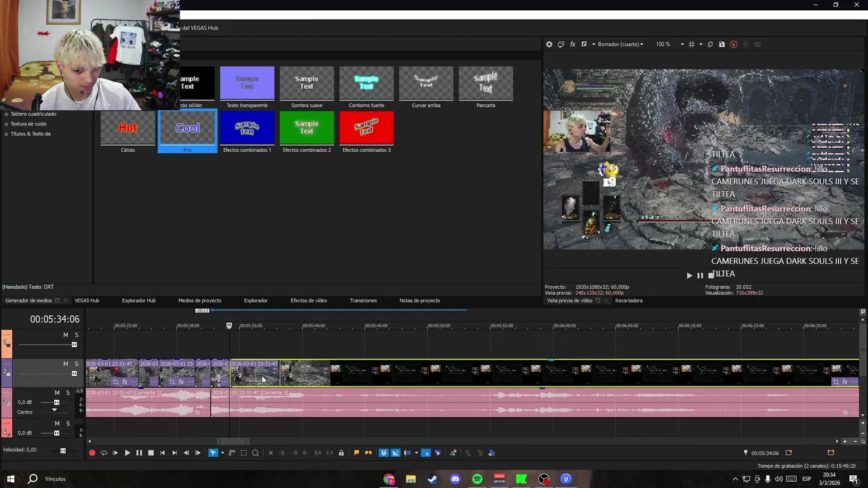This screenshot has height=488, width=868.
Task: Open Medios de proyecto tab
Action: (199, 300)
